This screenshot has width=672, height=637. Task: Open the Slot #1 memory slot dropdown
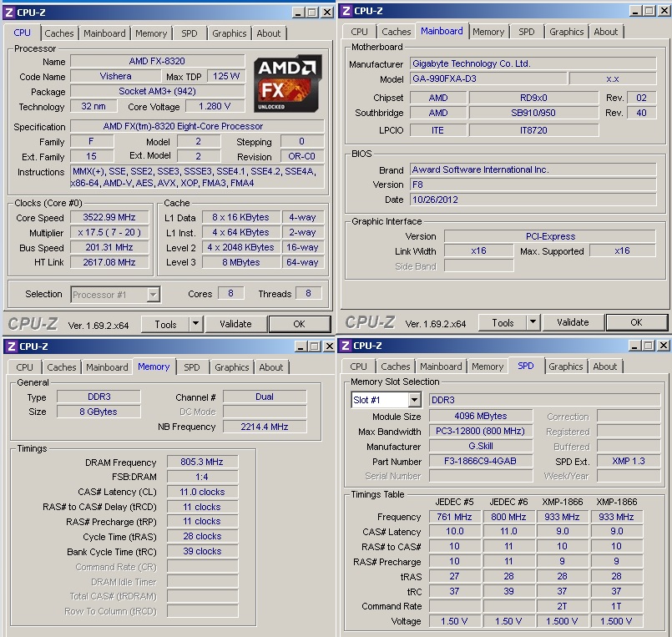[414, 401]
